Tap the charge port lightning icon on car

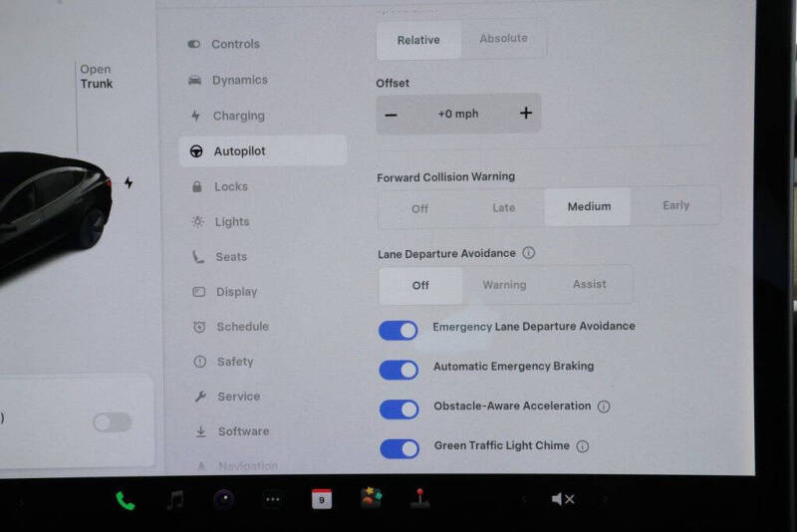[129, 182]
